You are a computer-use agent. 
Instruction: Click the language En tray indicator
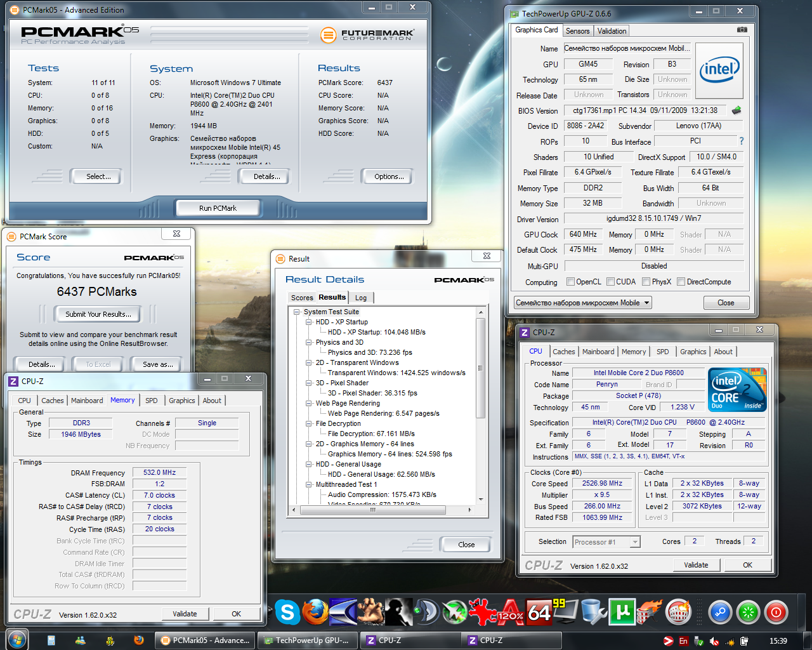coord(683,640)
